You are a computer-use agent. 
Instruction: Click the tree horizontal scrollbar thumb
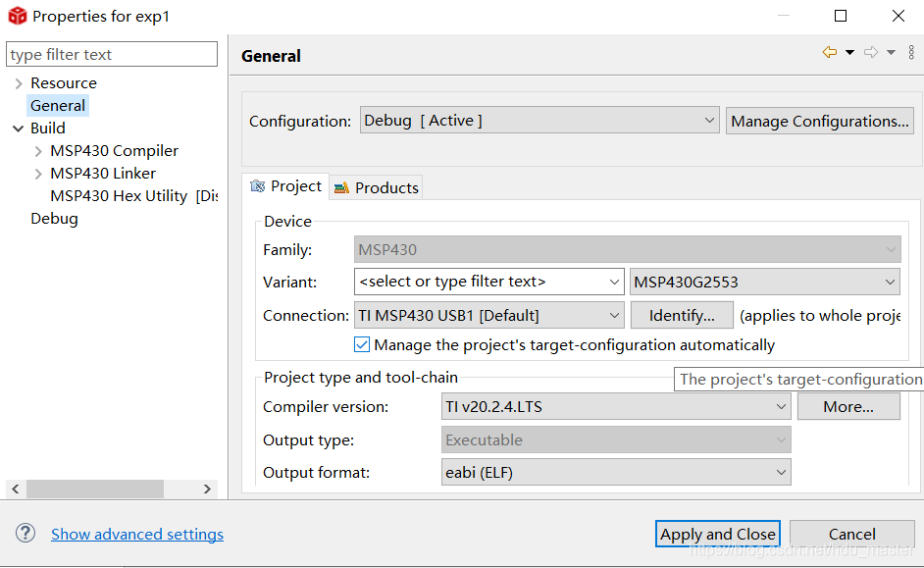(95, 490)
